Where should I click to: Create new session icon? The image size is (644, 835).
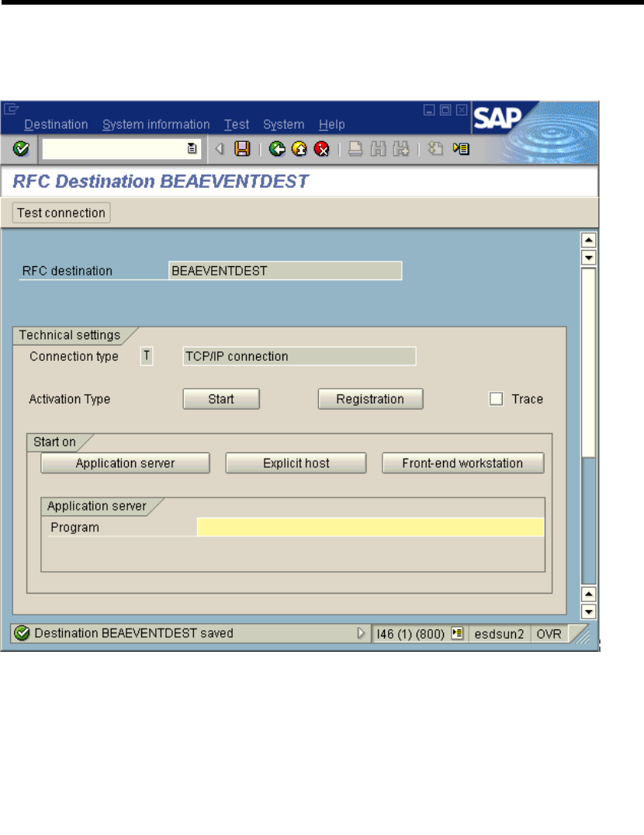435,148
